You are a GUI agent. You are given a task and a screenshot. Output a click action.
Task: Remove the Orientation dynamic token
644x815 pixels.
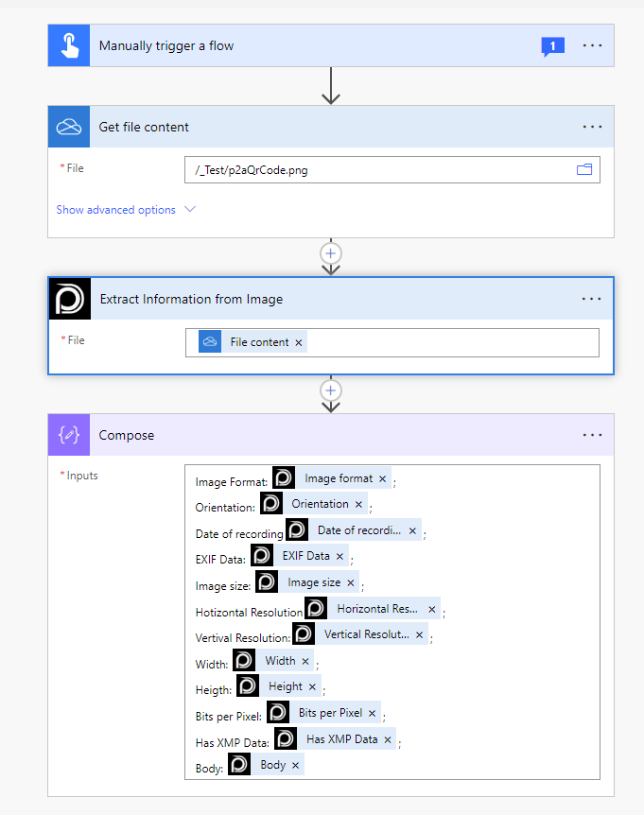359,505
